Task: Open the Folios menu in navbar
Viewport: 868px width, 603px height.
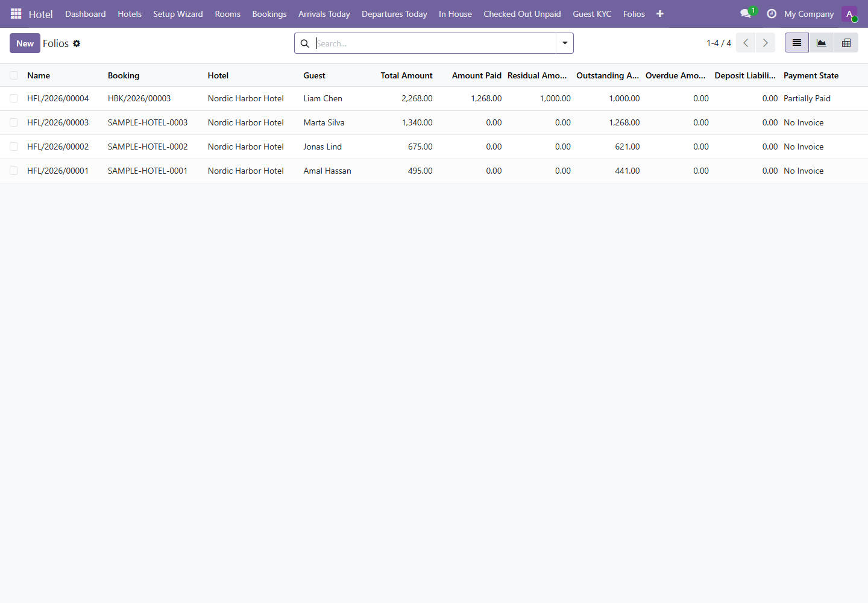Action: point(634,14)
